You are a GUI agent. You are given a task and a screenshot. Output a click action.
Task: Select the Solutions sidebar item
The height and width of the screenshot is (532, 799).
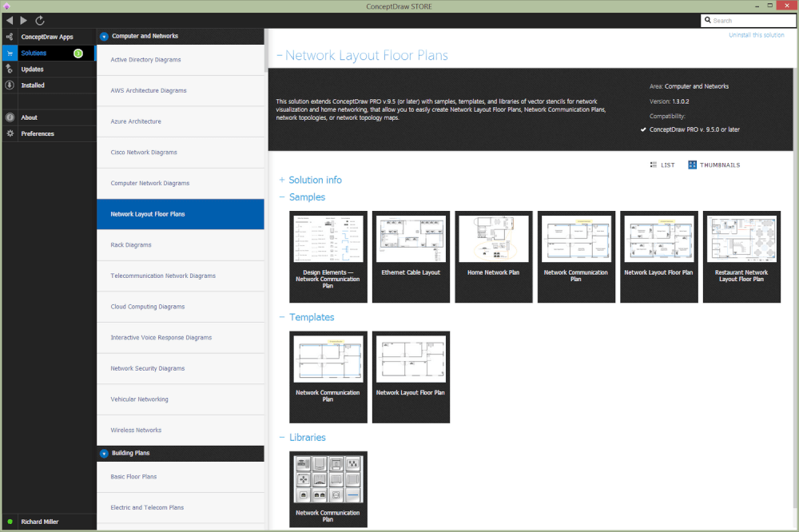tap(49, 53)
